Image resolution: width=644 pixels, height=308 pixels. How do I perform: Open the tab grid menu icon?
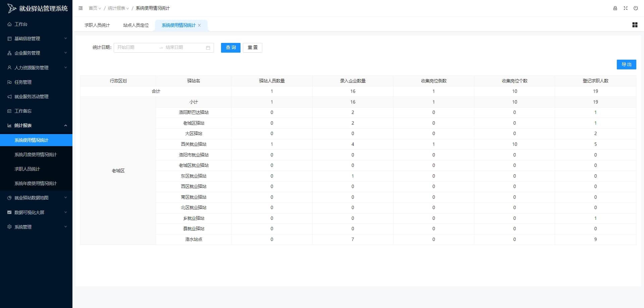point(635,25)
